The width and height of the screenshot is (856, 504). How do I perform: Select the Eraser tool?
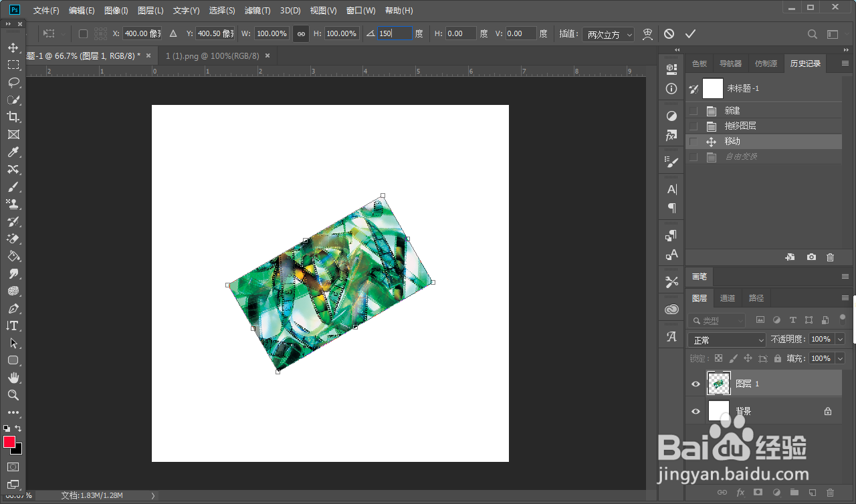[13, 239]
